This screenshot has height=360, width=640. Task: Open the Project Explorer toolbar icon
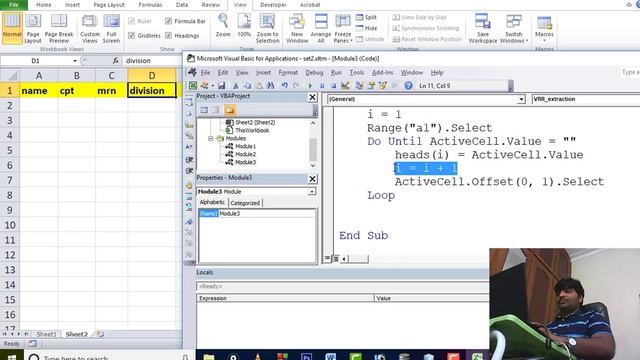(359, 86)
